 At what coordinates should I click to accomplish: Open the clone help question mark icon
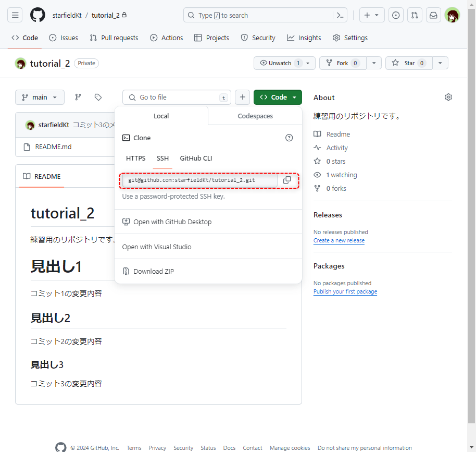point(289,138)
